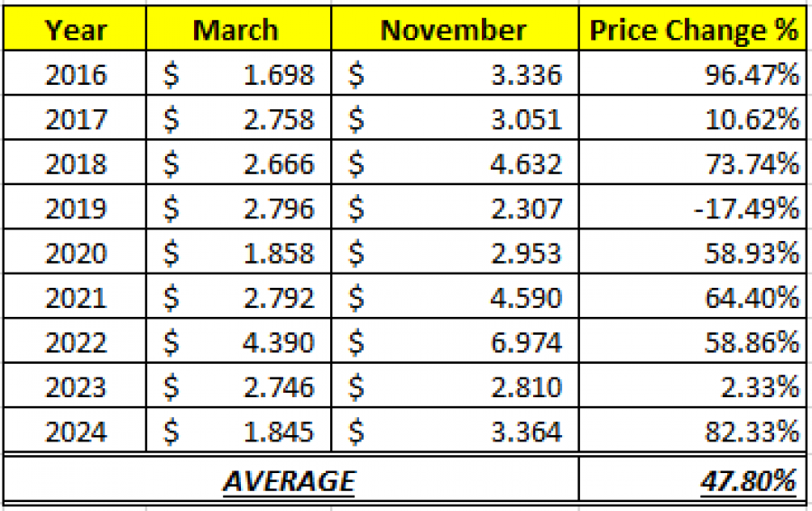Select the March header cell
The width and height of the screenshot is (812, 511).
[235, 30]
